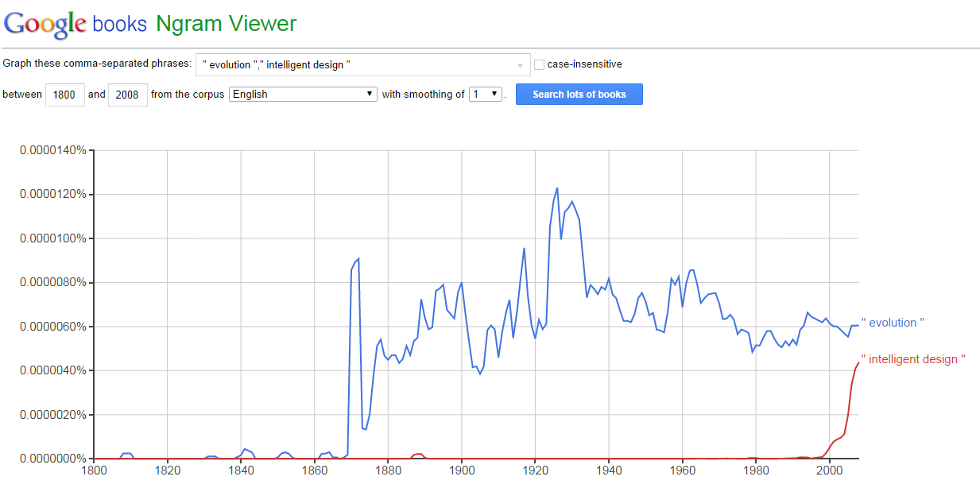This screenshot has width=980, height=488.
Task: Click the 1860 x-axis year label
Action: click(x=315, y=471)
